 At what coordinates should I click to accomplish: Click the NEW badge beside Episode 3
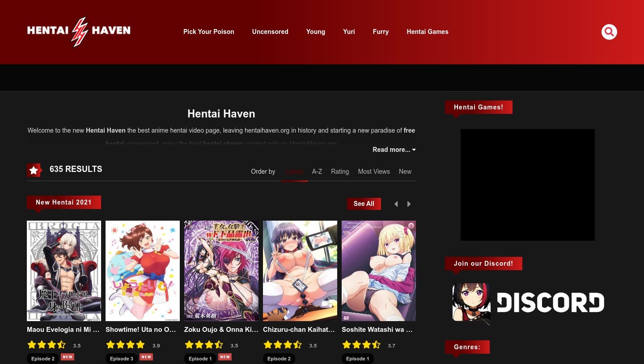click(x=146, y=357)
